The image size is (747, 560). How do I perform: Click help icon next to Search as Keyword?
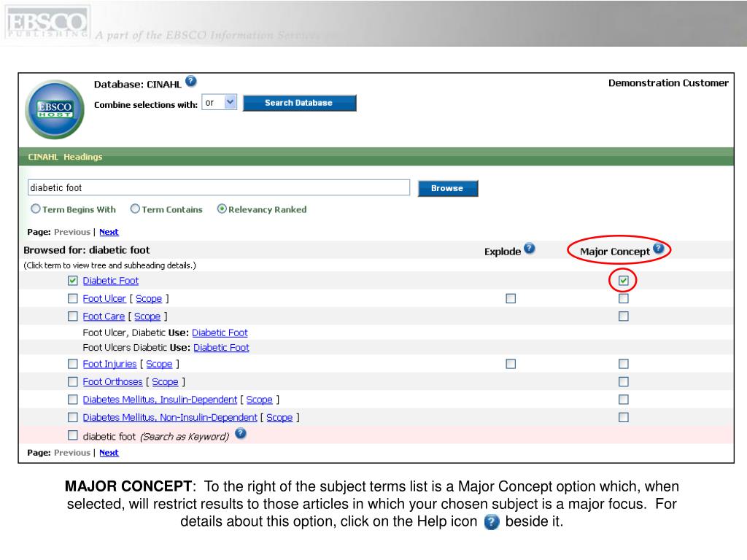241,433
